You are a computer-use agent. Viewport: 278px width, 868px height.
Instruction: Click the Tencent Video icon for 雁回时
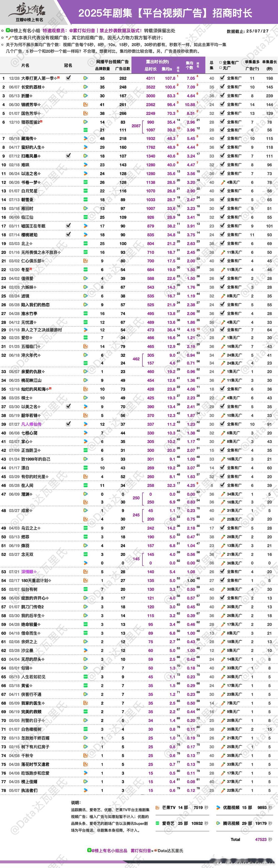tap(86, 209)
